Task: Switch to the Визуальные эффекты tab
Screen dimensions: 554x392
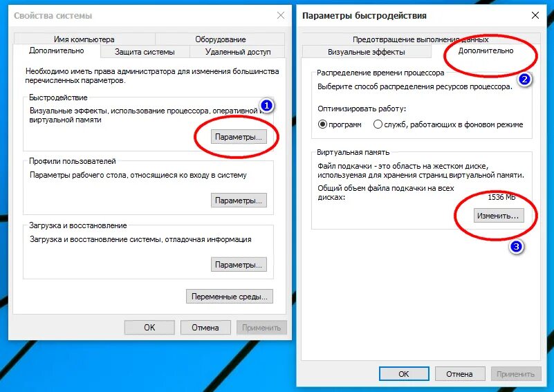Action: coord(367,52)
